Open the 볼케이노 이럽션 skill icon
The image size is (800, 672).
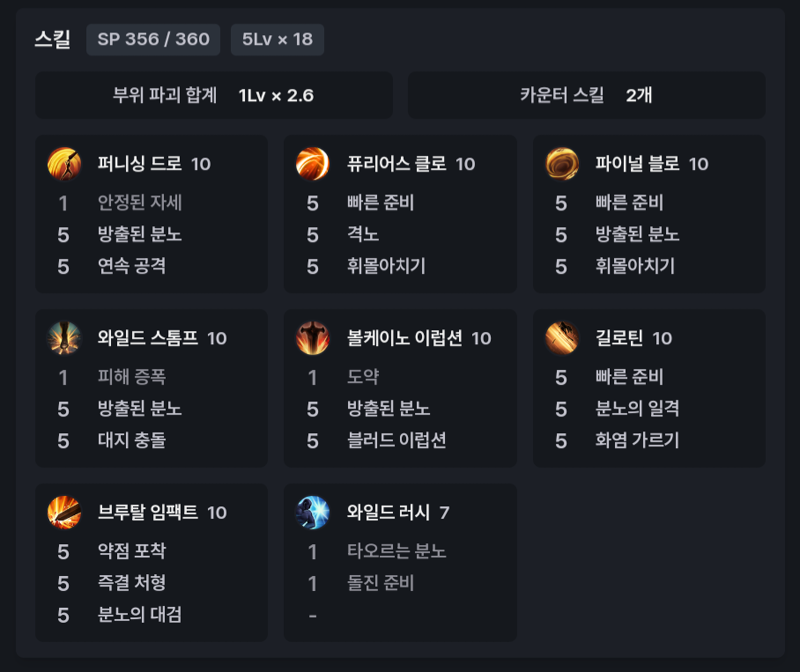pyautogui.click(x=313, y=338)
